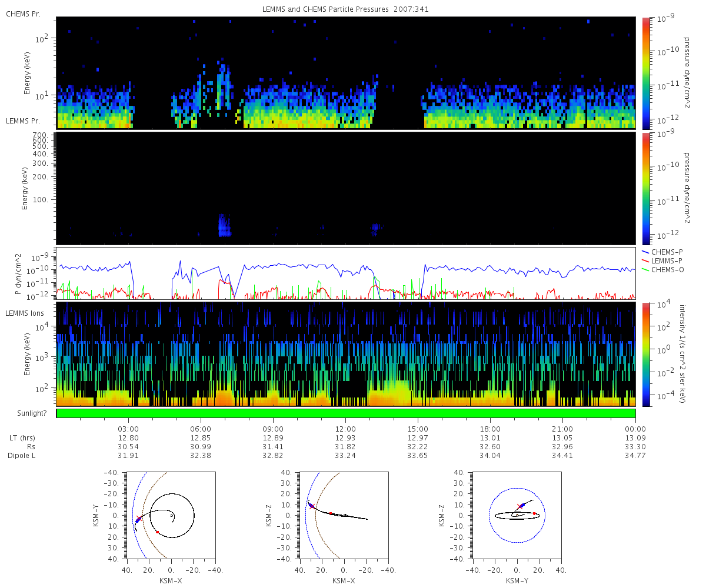706x588 pixels.
Task: Click the LEMMS Ions spectrogram panel
Action: (346, 354)
